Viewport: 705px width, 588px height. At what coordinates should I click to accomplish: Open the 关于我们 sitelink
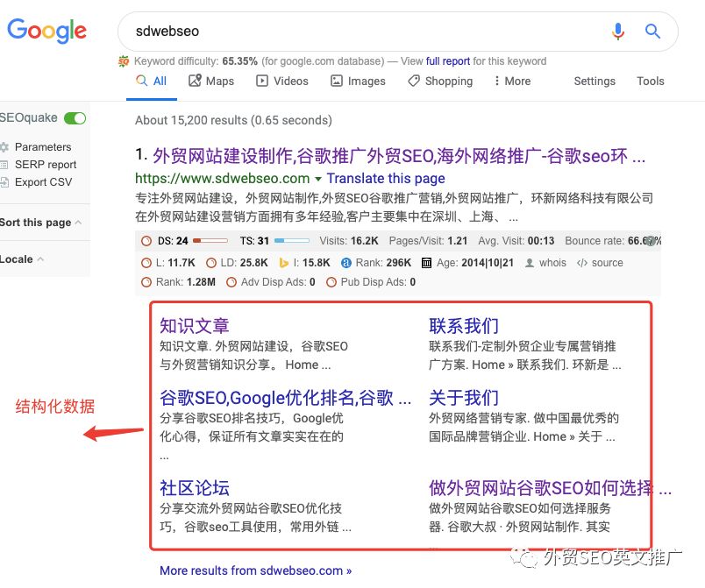point(464,398)
